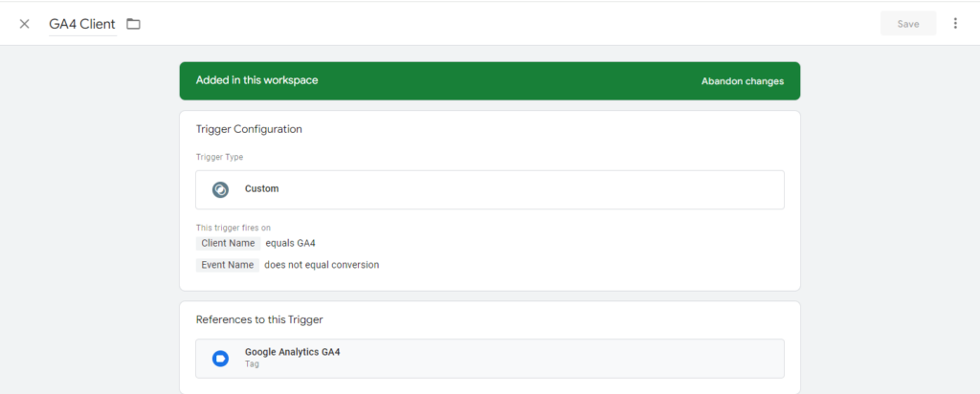This screenshot has width=980, height=394.
Task: Click the This trigger fires on label
Action: click(234, 228)
